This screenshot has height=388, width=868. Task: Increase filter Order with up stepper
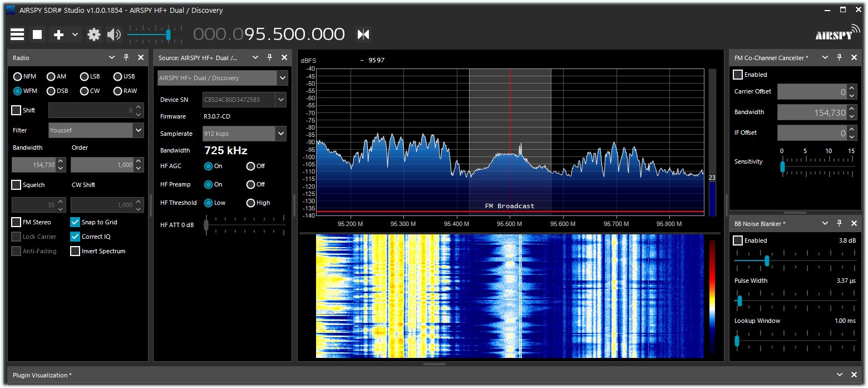(x=139, y=161)
